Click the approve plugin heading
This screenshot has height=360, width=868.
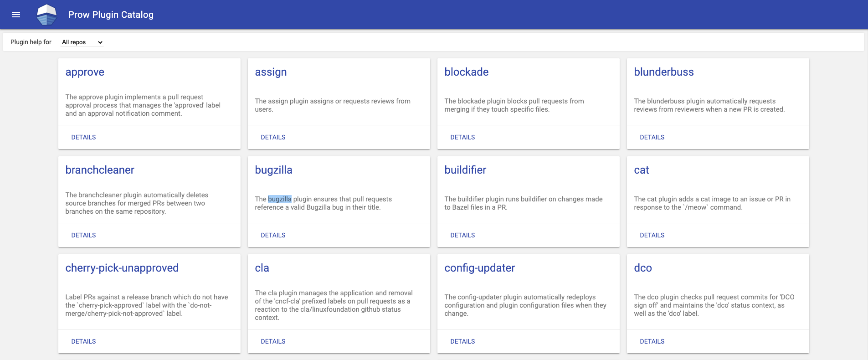[85, 72]
